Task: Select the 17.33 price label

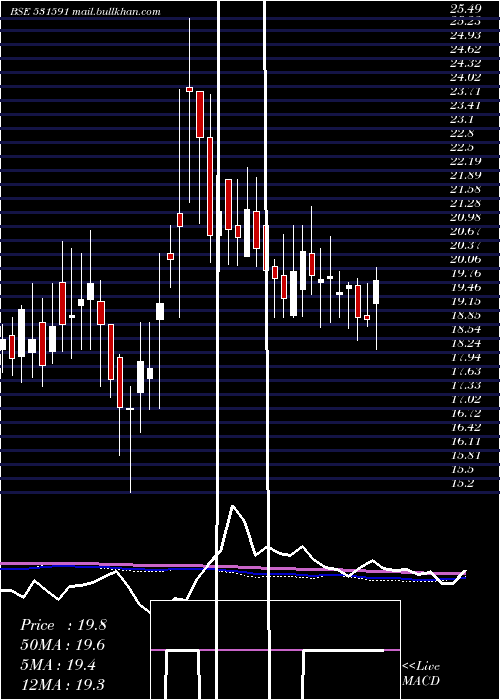Action: point(466,385)
